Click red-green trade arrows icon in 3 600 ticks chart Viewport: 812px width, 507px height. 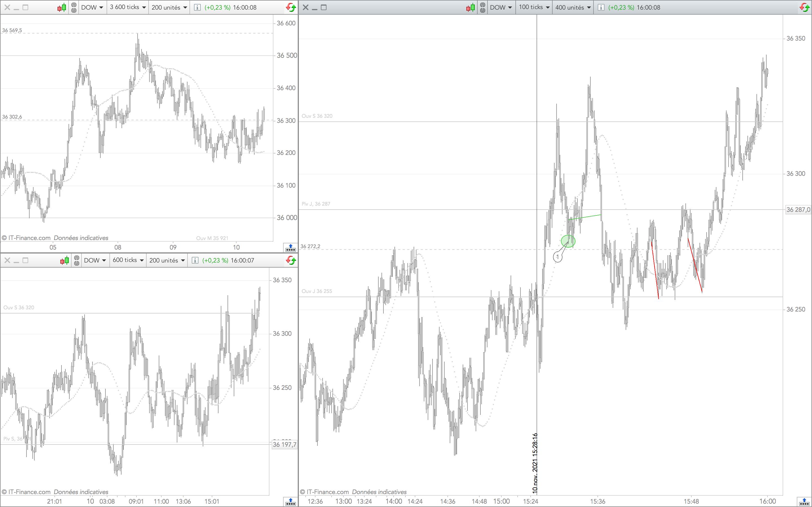pos(291,7)
